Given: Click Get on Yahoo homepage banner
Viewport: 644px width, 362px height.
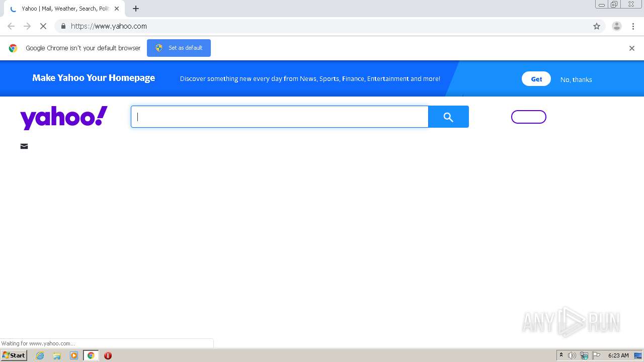Looking at the screenshot, I should [x=536, y=79].
